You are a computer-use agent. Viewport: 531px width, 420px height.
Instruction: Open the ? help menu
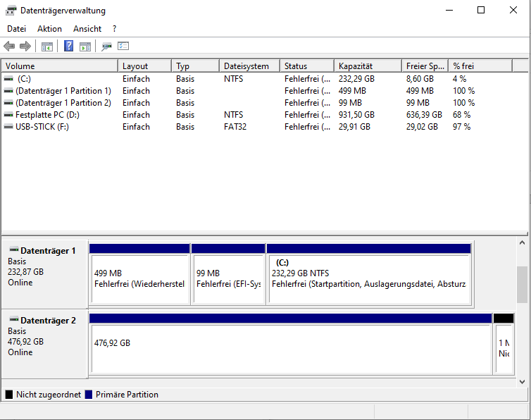115,29
